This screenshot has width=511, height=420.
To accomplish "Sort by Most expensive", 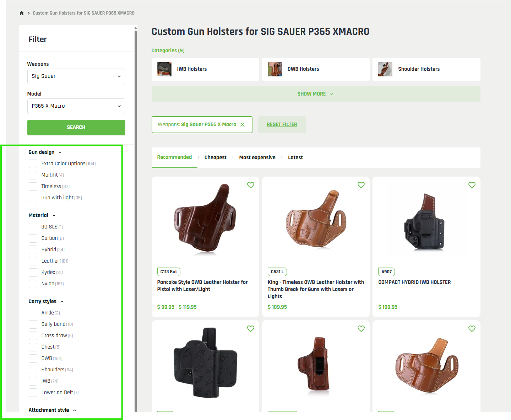I will click(x=257, y=157).
